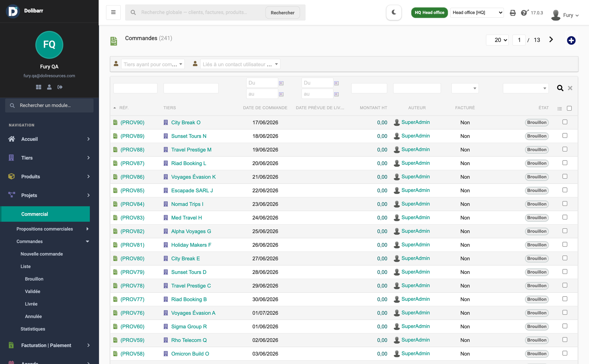589x364 pixels.
Task: Open Statistiques link in sidebar
Action: pos(33,329)
